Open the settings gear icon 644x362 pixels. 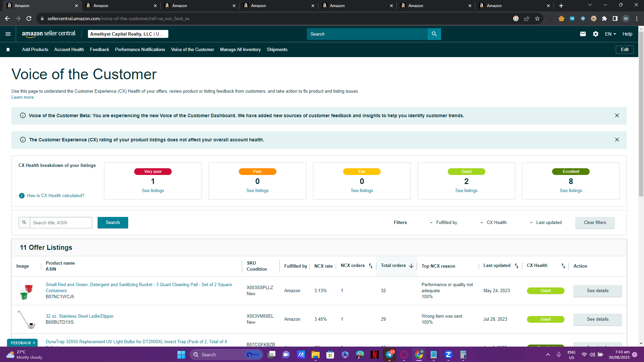pyautogui.click(x=596, y=34)
